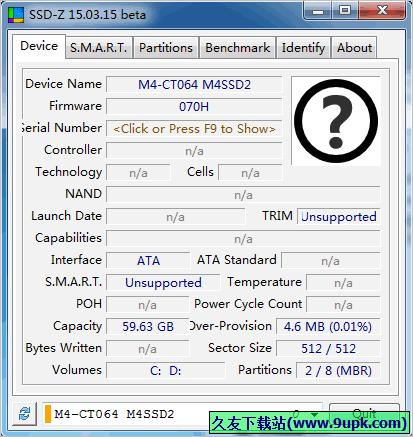Click the Over-Provision value 4.6 MB (0.01%)
Image resolution: width=413 pixels, height=437 pixels.
click(x=328, y=327)
